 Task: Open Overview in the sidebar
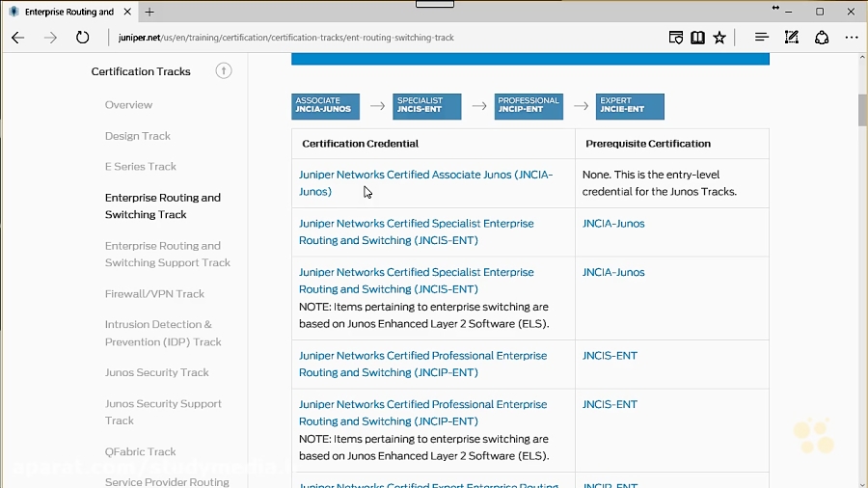coord(128,105)
